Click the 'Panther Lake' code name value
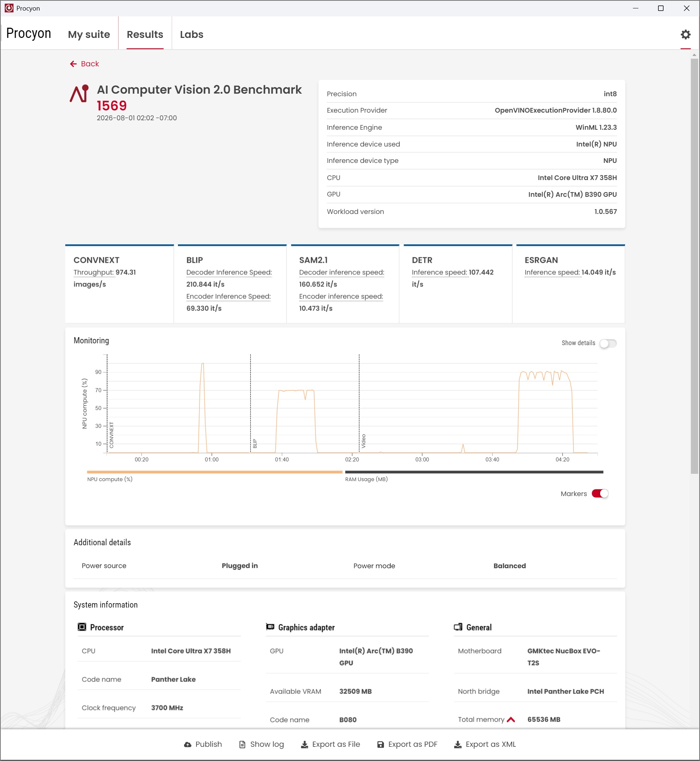 [x=174, y=679]
